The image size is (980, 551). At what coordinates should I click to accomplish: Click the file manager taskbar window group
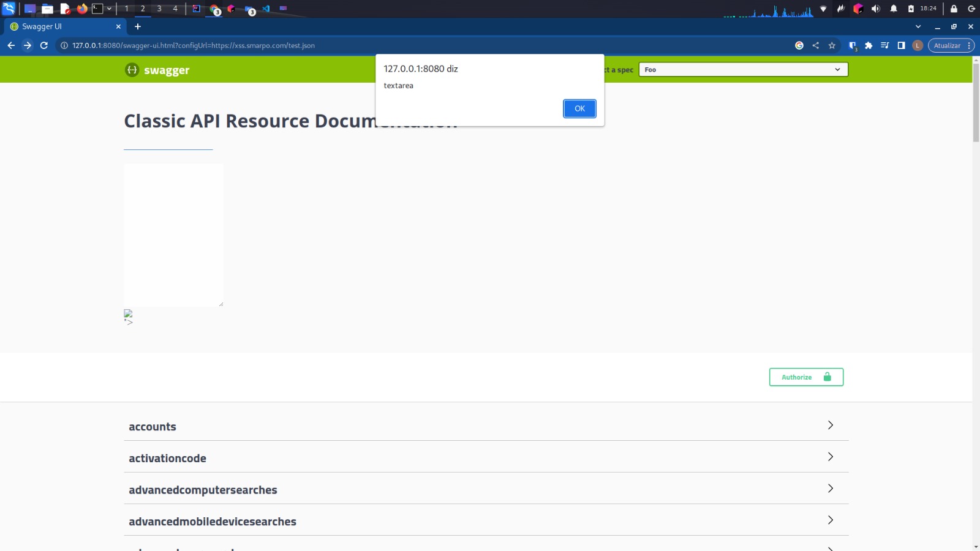(x=250, y=9)
